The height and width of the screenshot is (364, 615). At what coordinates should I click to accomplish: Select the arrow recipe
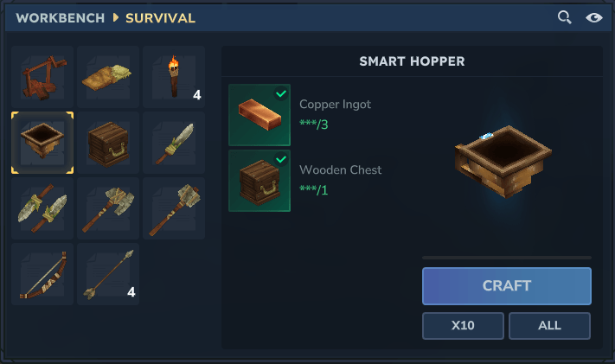(x=108, y=274)
